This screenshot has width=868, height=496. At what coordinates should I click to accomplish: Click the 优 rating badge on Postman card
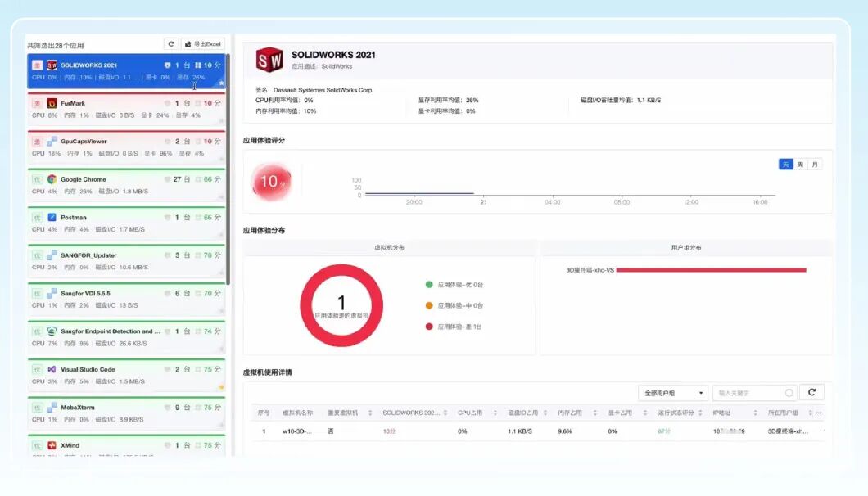click(x=37, y=218)
